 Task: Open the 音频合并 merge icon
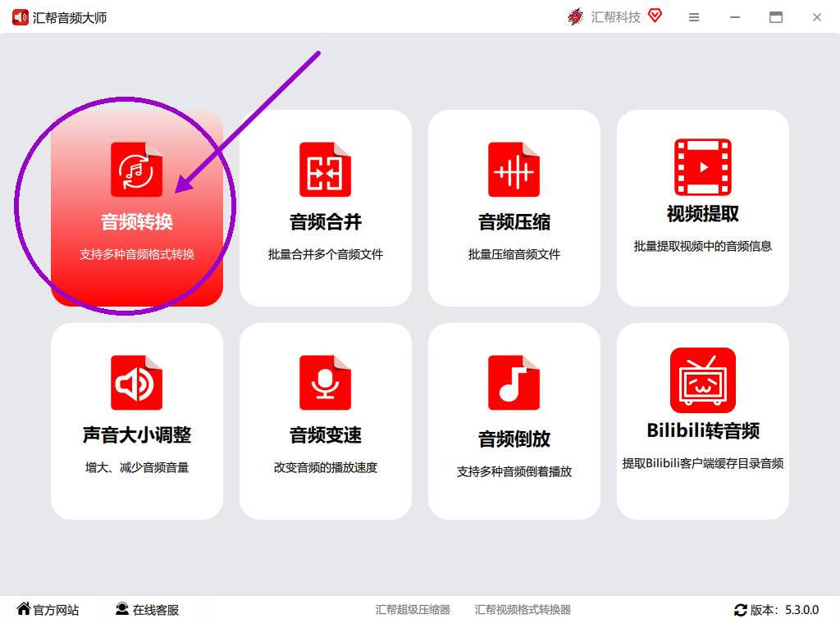click(325, 170)
